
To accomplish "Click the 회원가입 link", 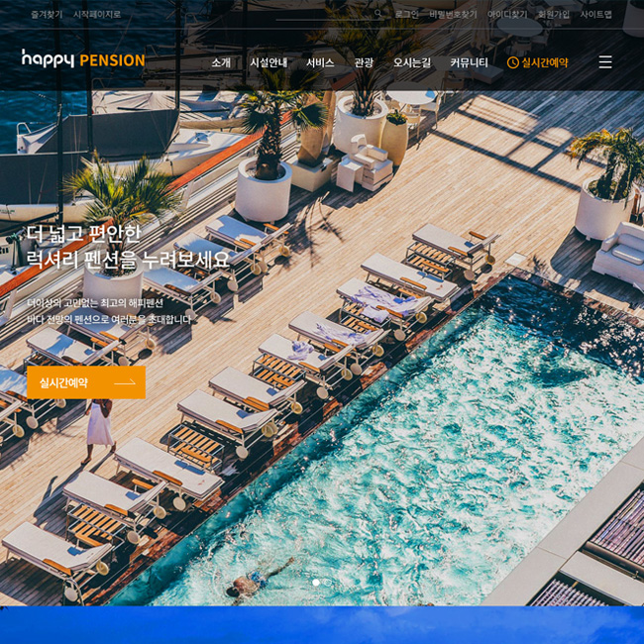I will tap(554, 15).
